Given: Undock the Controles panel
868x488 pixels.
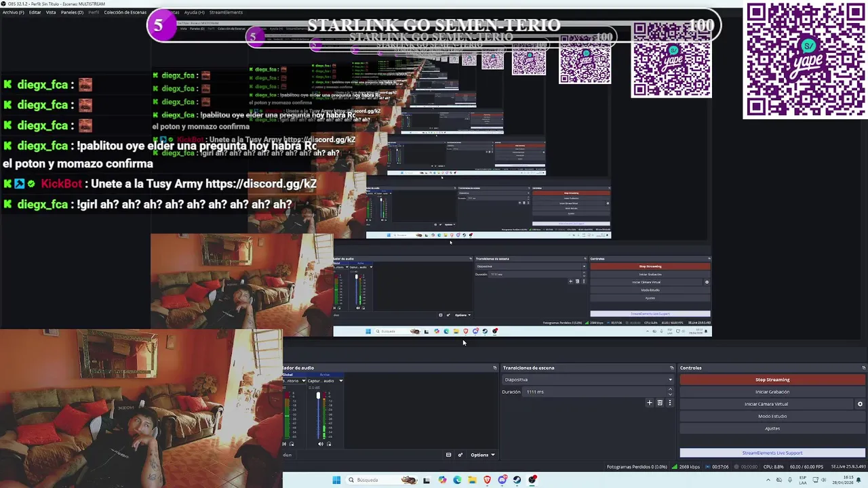Looking at the screenshot, I should click(x=863, y=368).
